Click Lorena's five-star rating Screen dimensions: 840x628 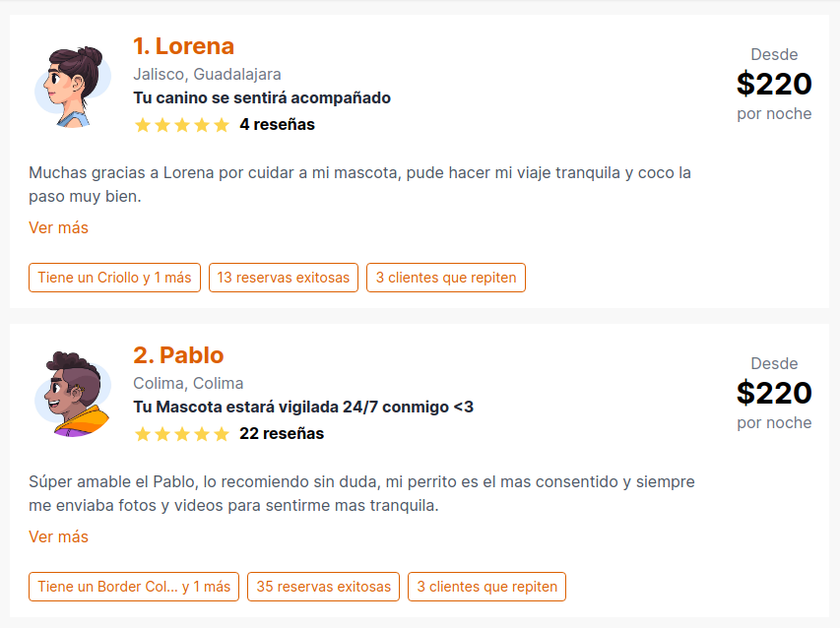182,125
